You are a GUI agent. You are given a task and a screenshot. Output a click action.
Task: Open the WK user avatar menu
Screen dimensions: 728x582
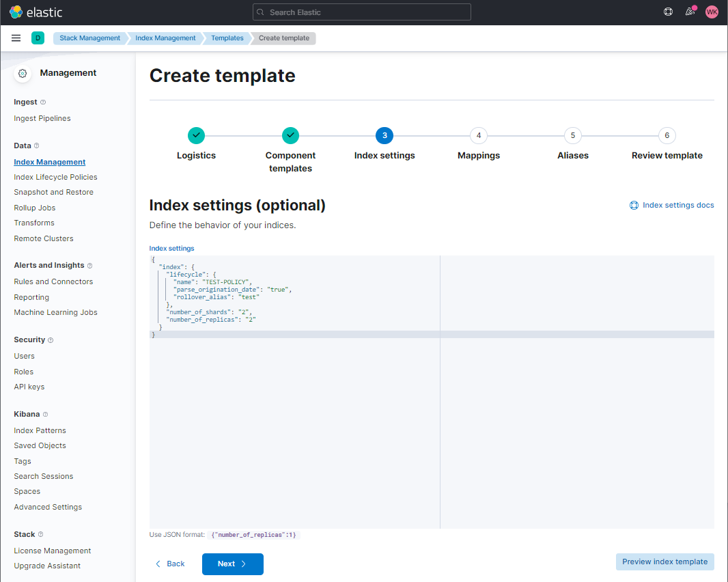pos(712,12)
